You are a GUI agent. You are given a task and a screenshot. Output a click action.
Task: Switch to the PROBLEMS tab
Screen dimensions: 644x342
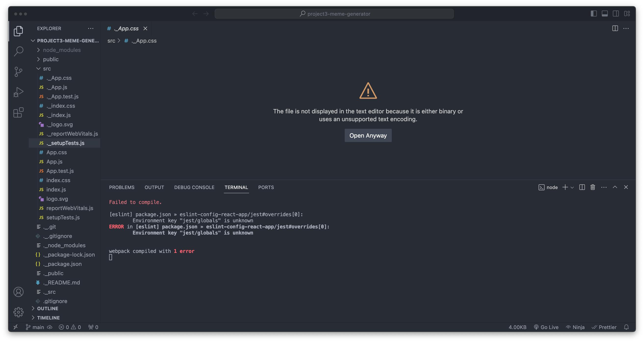point(122,187)
